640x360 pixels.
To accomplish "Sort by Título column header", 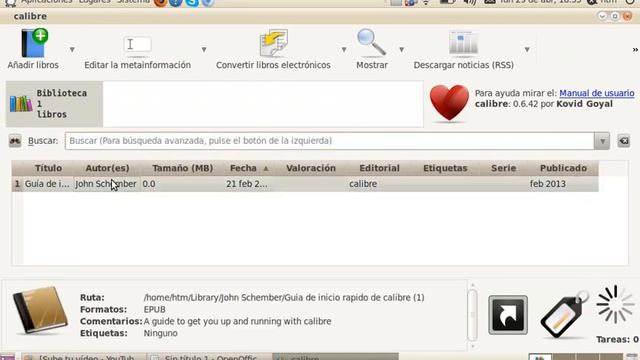I will pos(48,168).
